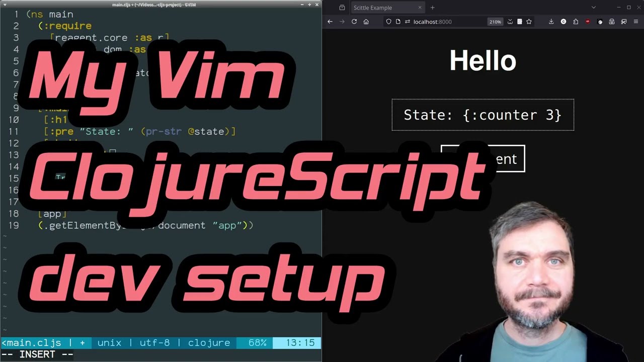Click the 68% position indicator
This screenshot has width=644, height=362.
click(x=258, y=343)
